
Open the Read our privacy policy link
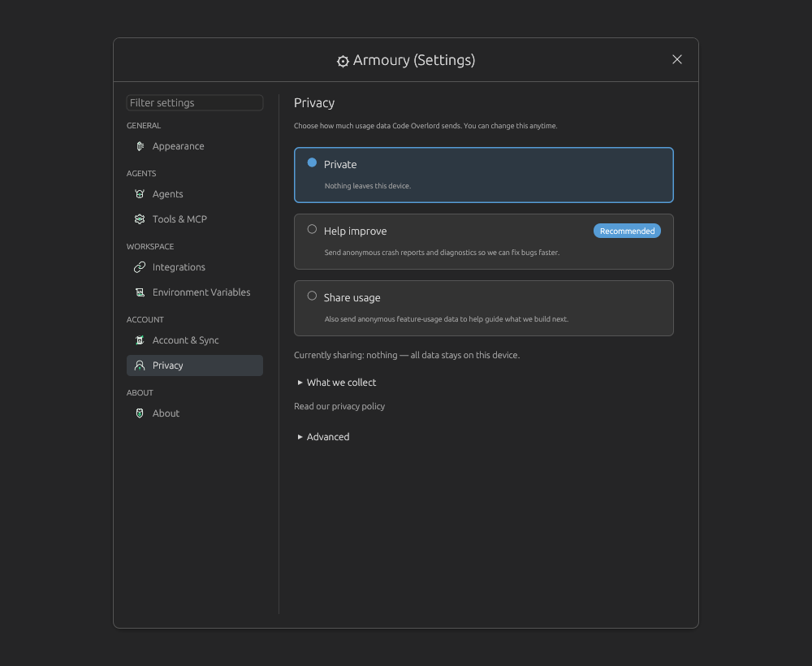(x=339, y=407)
